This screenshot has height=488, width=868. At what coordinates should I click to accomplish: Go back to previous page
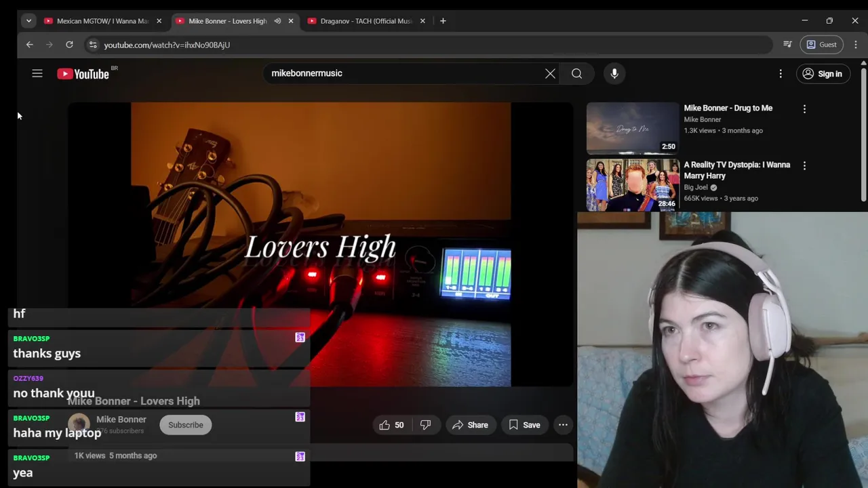pos(30,45)
